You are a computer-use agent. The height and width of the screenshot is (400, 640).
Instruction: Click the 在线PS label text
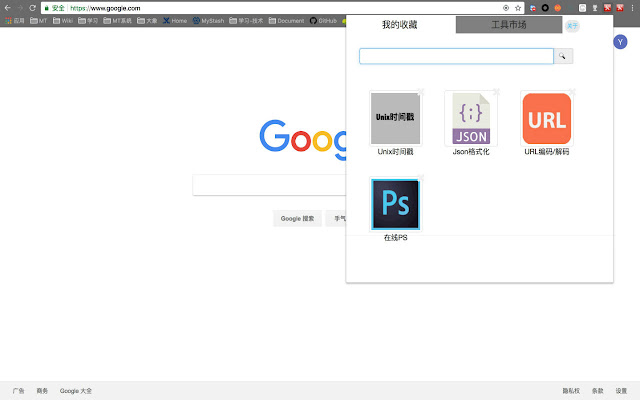[x=396, y=238]
